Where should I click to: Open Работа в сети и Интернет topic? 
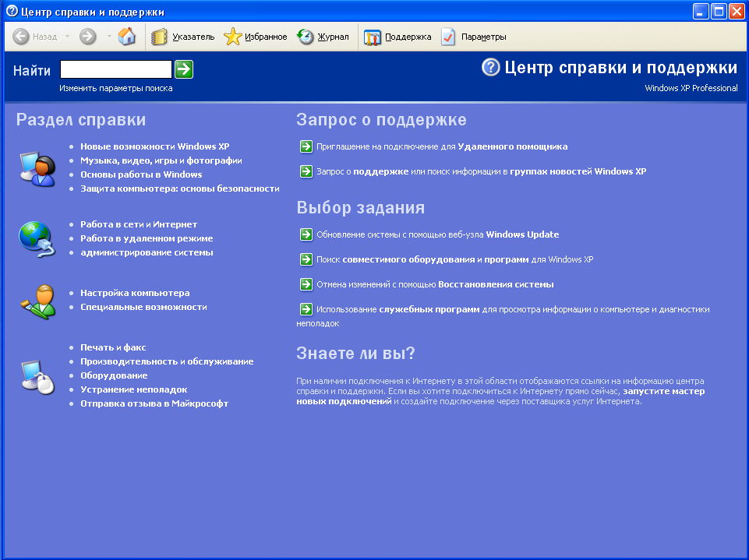(x=139, y=224)
